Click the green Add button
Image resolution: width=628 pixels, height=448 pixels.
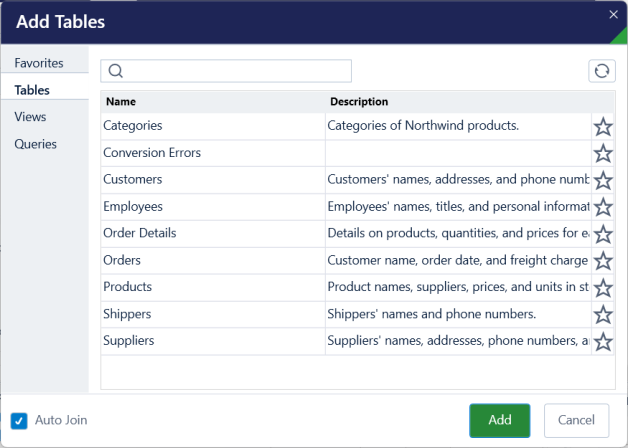pos(499,420)
